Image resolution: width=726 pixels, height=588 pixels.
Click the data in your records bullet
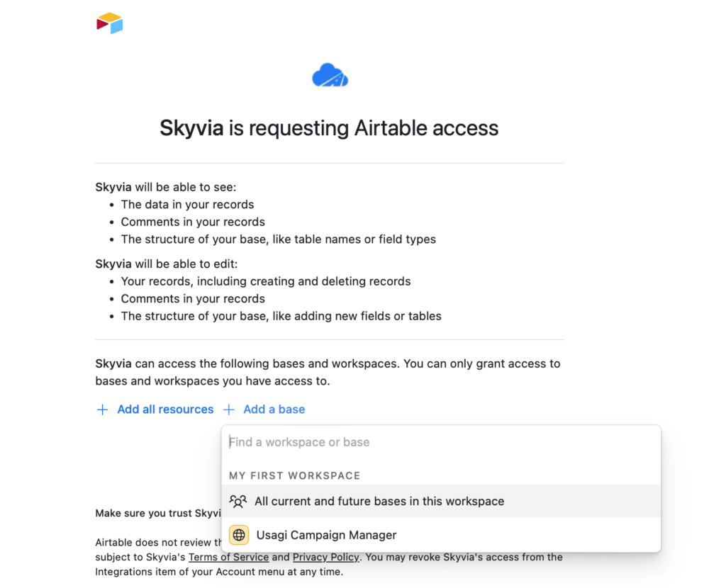[187, 205]
